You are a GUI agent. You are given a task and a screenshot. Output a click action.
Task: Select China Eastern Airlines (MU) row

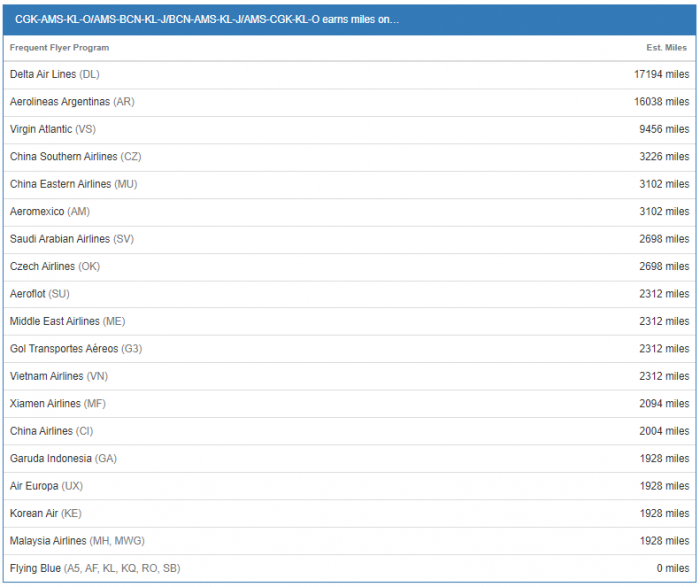click(x=350, y=184)
